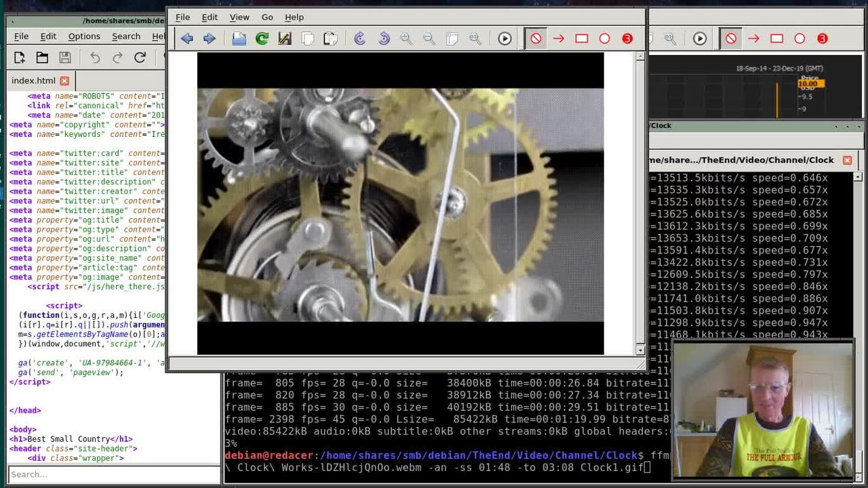
Task: Click the green reload image icon
Action: tap(262, 39)
